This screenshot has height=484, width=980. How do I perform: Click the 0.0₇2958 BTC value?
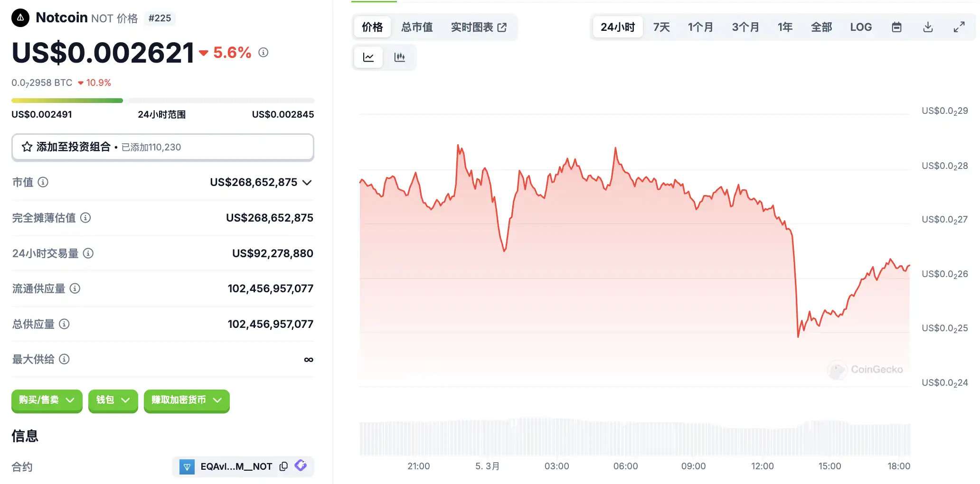(x=42, y=83)
